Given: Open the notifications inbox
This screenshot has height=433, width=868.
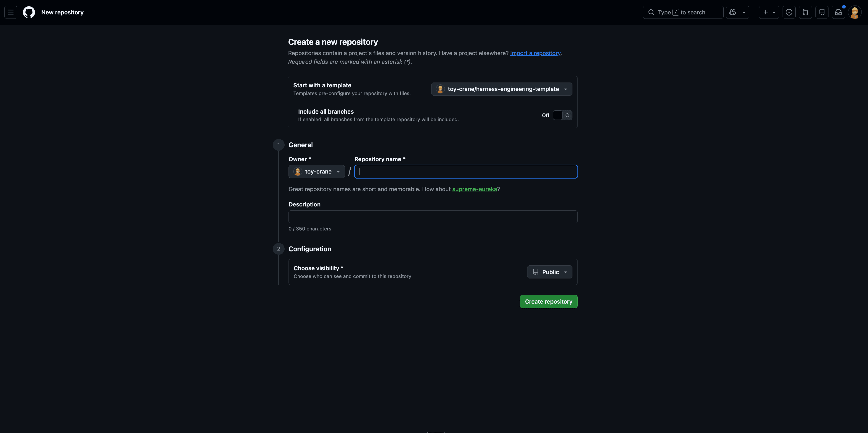Looking at the screenshot, I should point(838,12).
